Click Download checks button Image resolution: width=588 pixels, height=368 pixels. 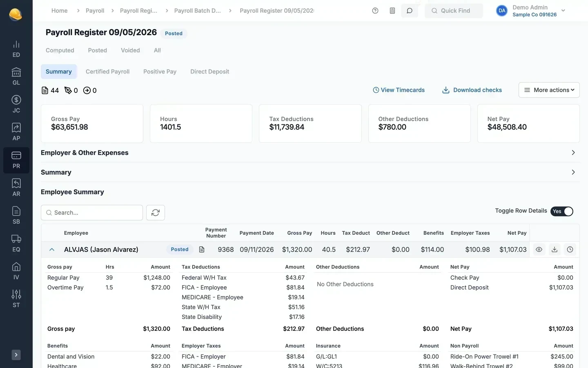click(x=472, y=90)
